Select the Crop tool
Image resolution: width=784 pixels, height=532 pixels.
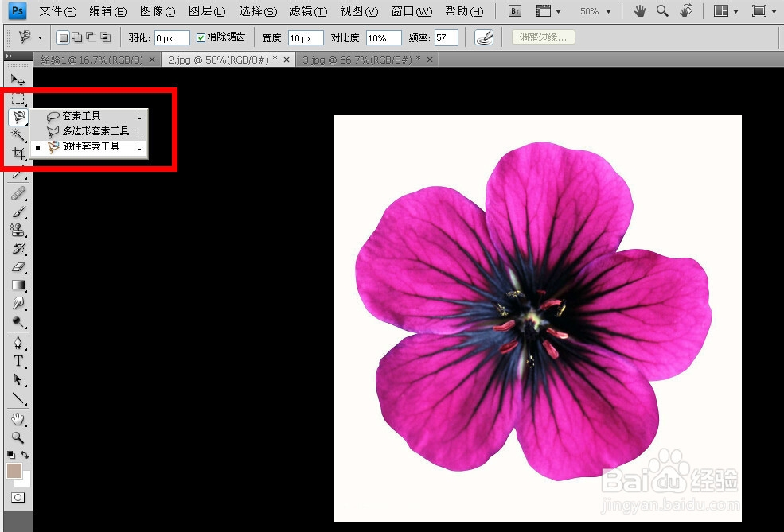pyautogui.click(x=18, y=153)
